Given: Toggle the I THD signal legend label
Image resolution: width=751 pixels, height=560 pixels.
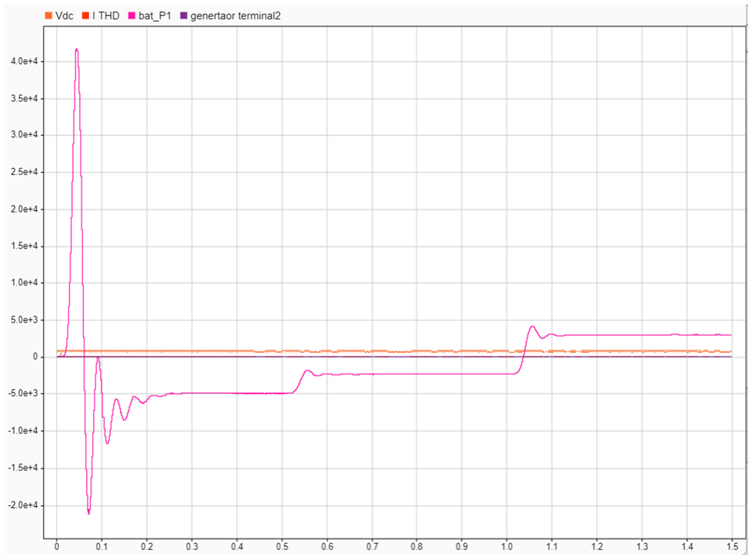Looking at the screenshot, I should point(106,16).
